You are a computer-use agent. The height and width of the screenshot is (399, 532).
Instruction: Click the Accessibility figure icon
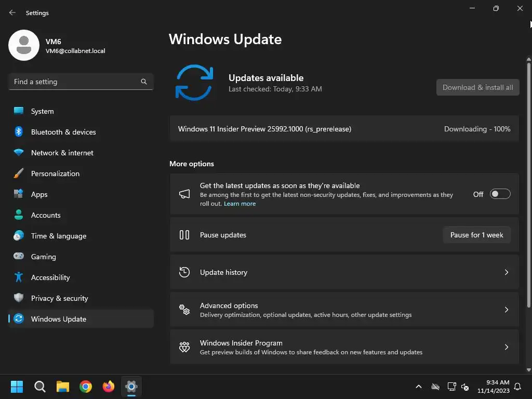click(x=19, y=277)
